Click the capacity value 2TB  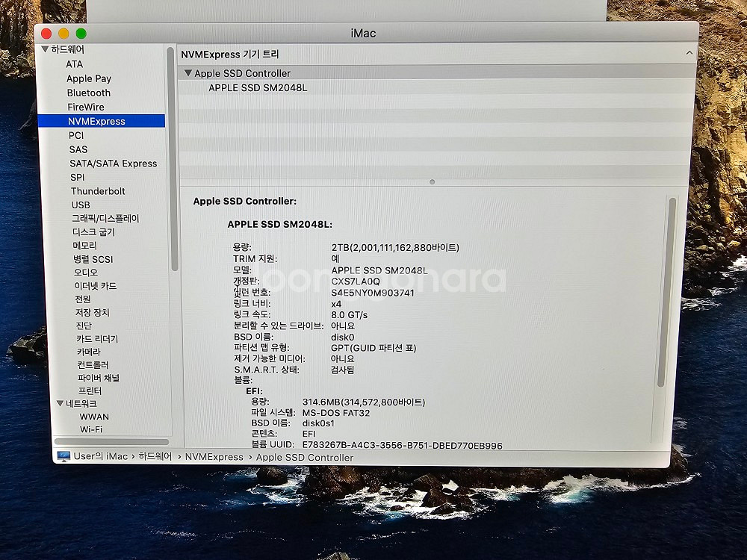click(x=395, y=248)
